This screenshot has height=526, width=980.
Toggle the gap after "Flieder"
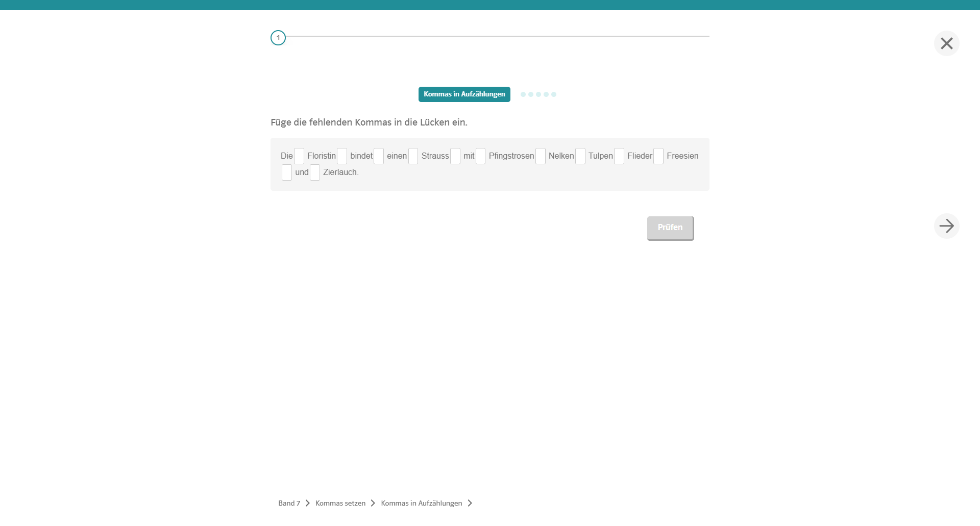tap(658, 156)
